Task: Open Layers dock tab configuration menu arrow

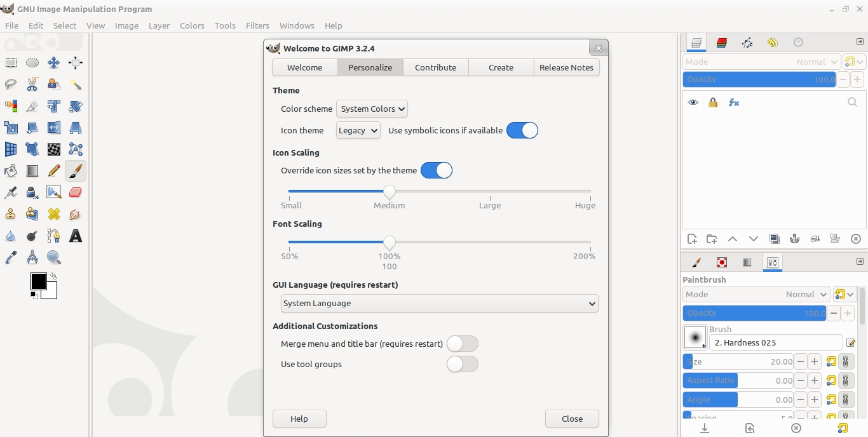Action: [x=860, y=42]
